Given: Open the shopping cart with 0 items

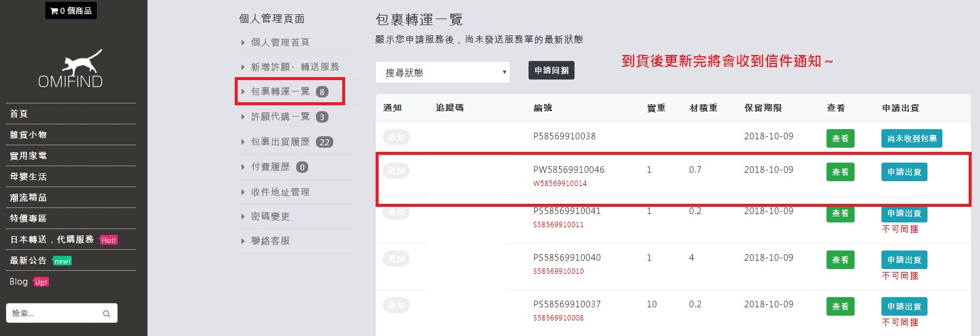Looking at the screenshot, I should (x=71, y=11).
